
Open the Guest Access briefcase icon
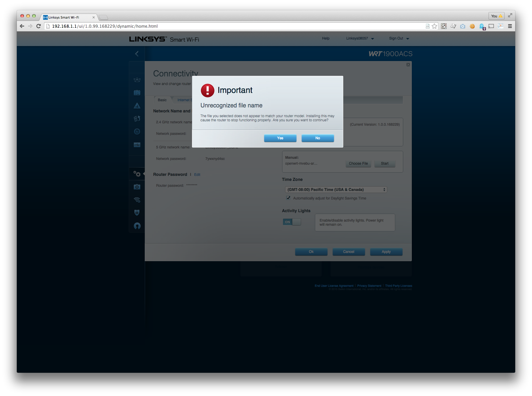(137, 93)
